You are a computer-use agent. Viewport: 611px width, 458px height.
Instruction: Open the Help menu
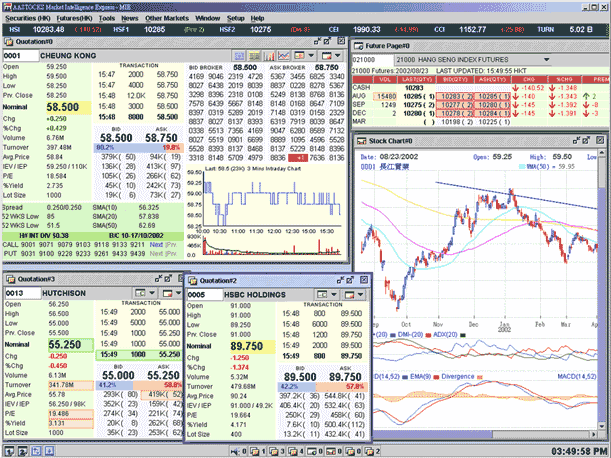[257, 18]
